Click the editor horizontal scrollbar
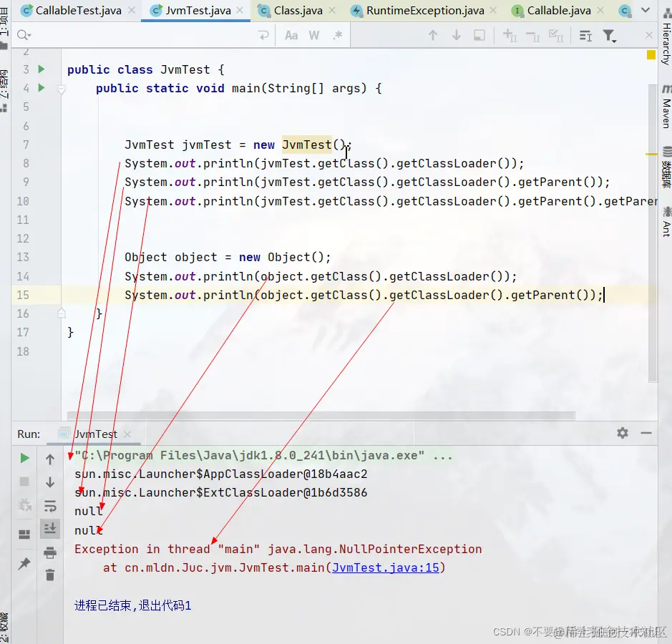672x644 pixels. point(321,416)
